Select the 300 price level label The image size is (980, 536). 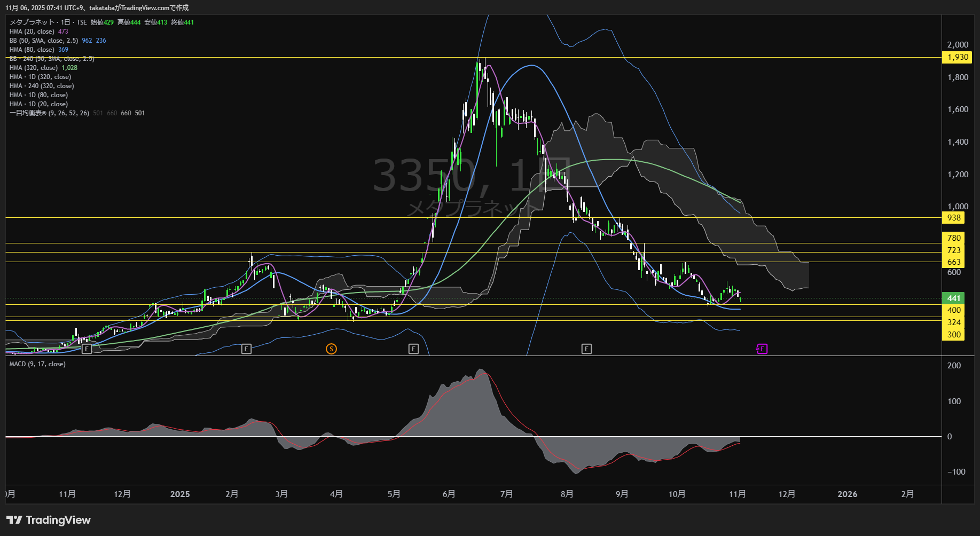954,335
